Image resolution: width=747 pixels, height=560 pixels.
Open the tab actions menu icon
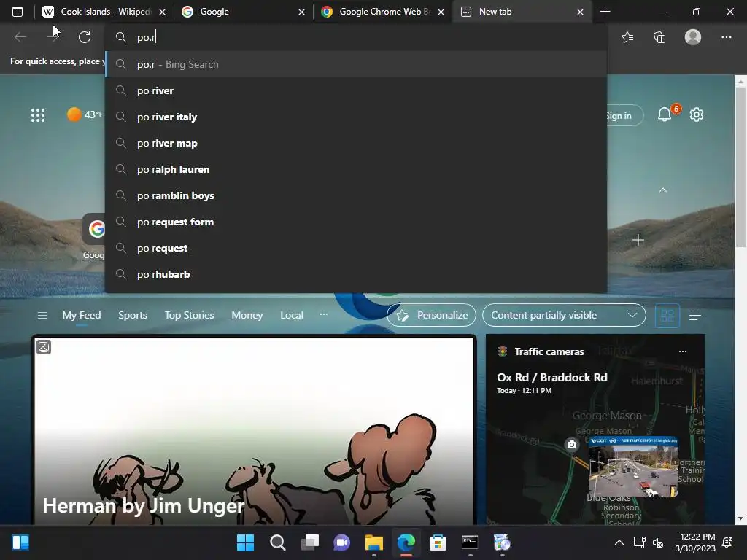pos(18,12)
